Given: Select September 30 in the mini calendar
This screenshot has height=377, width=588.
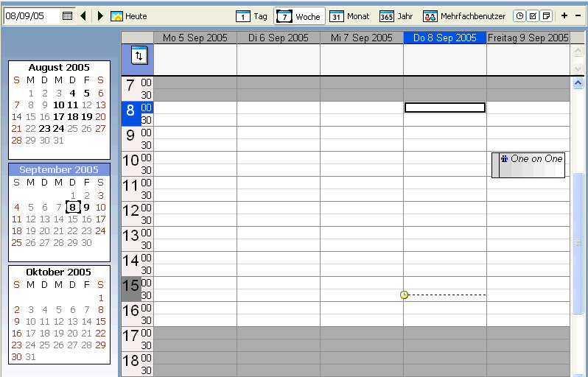Looking at the screenshot, I should click(x=87, y=243).
